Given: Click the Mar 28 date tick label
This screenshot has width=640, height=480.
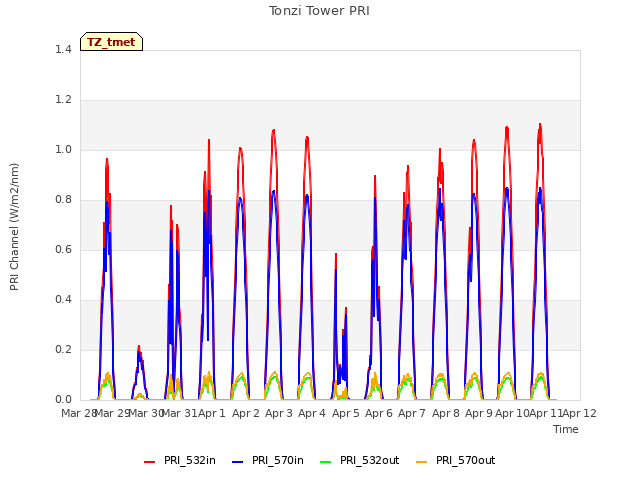Looking at the screenshot, I should click(x=79, y=413).
